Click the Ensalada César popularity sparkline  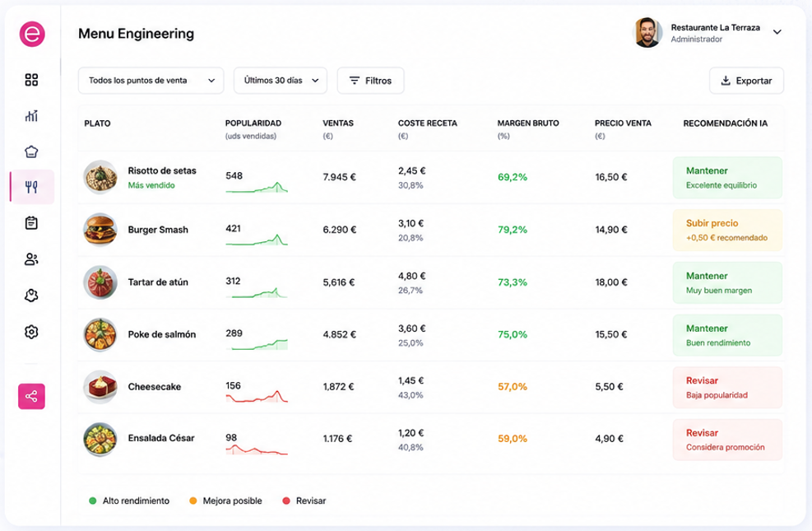257,449
